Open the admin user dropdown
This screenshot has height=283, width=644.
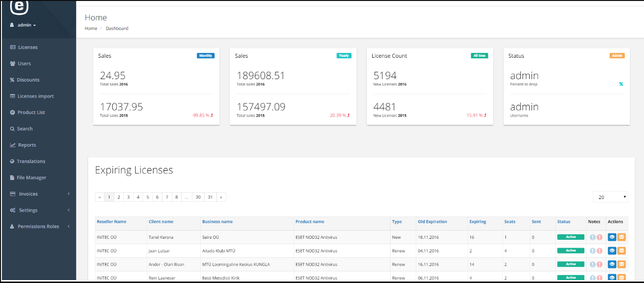(23, 25)
